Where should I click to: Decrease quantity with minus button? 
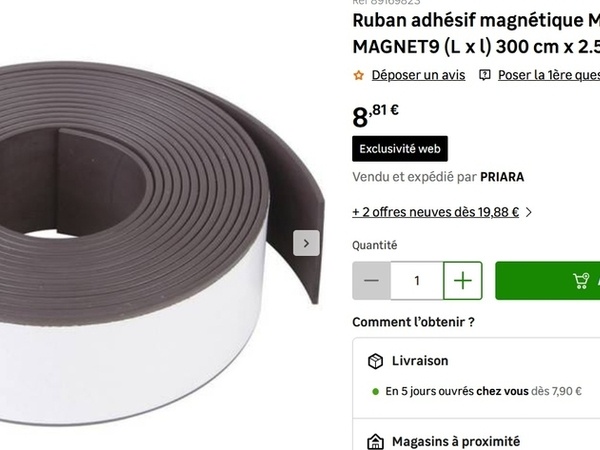pos(371,280)
